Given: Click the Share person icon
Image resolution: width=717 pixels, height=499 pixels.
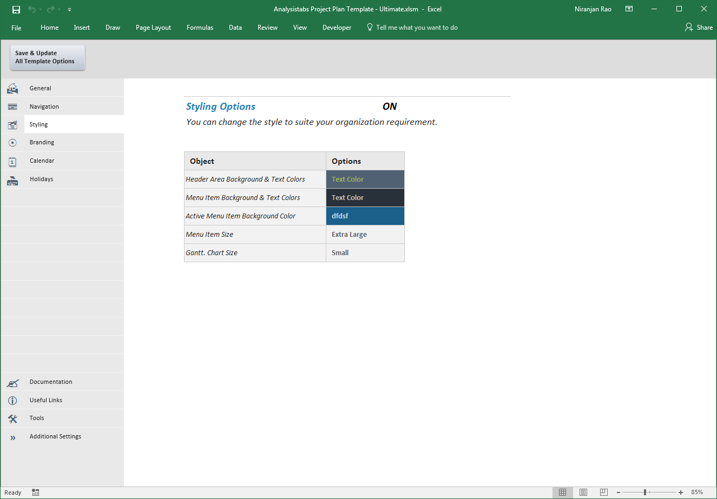Looking at the screenshot, I should (x=688, y=27).
